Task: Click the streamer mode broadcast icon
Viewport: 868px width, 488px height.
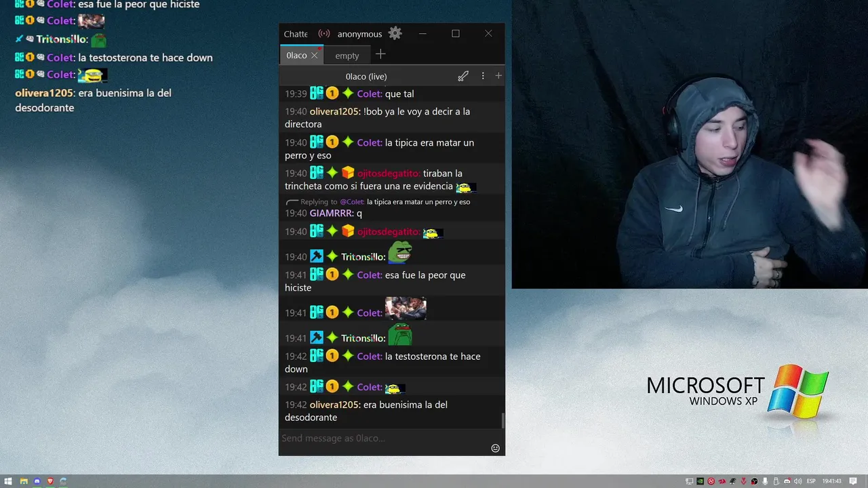Action: (x=324, y=33)
